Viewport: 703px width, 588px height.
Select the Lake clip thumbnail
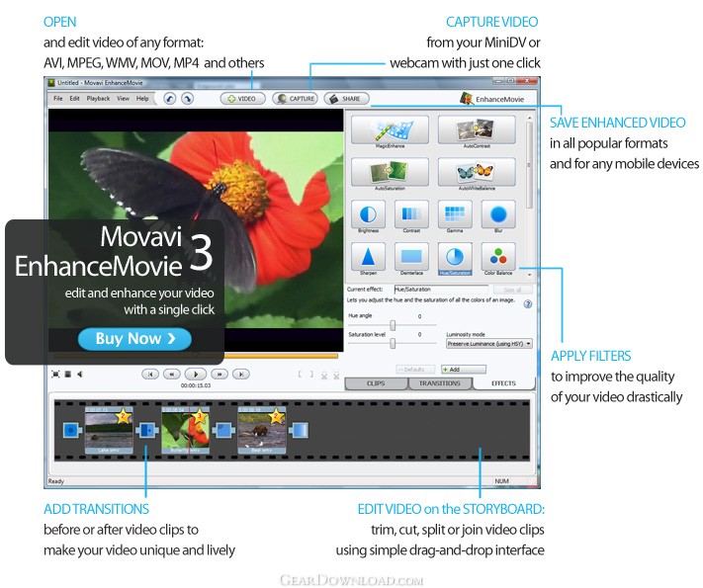point(109,431)
